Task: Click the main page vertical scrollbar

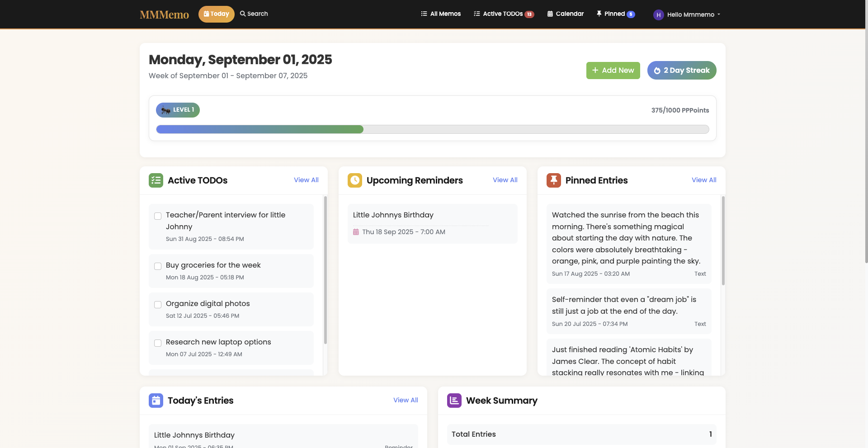Action: 866,131
